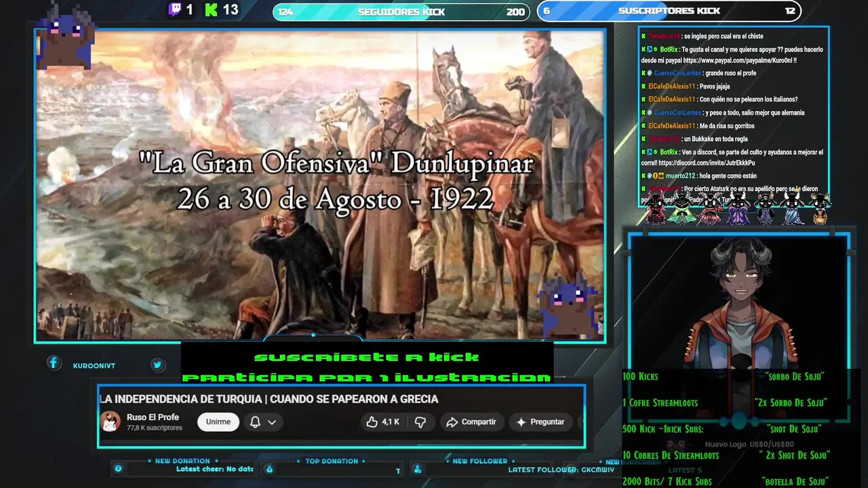Click the Ruso El Profe channel name
This screenshot has width=868, height=488.
tap(153, 417)
